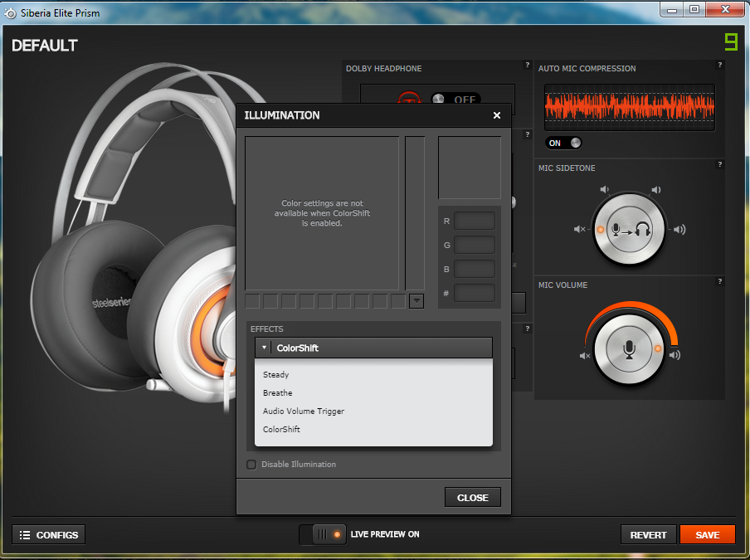Open the color swatch presets dropdown arrow
The image size is (750, 560).
click(416, 301)
